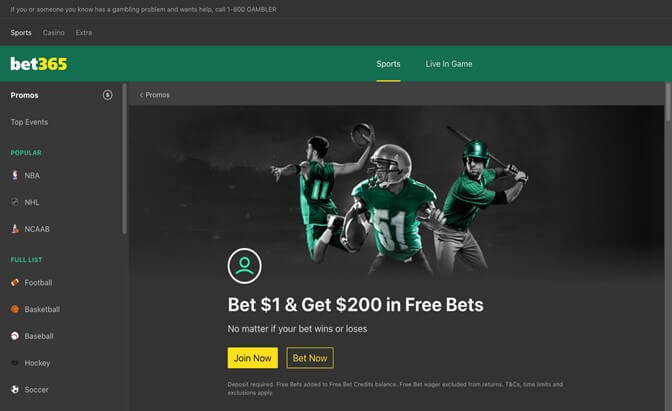Image resolution: width=672 pixels, height=411 pixels.
Task: Select the Sports tab in green header
Action: [x=388, y=64]
